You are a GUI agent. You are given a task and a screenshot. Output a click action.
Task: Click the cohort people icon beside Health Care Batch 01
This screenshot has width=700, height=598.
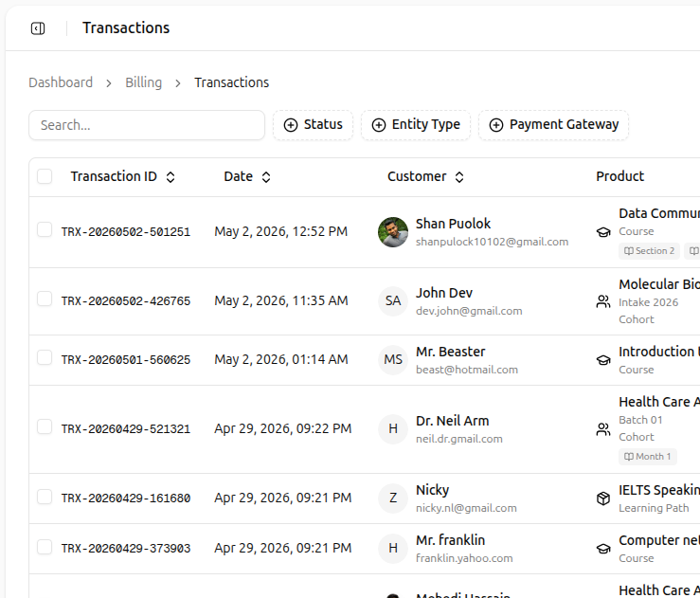(x=603, y=429)
